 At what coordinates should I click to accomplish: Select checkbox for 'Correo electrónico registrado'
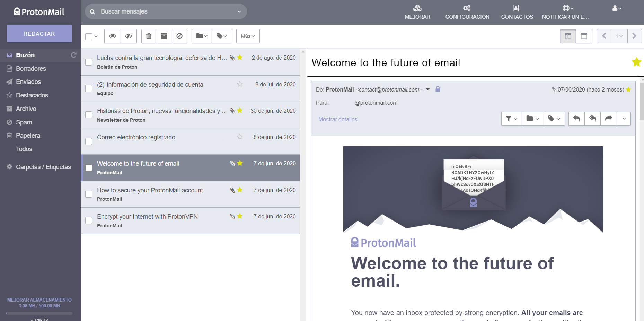coord(89,141)
